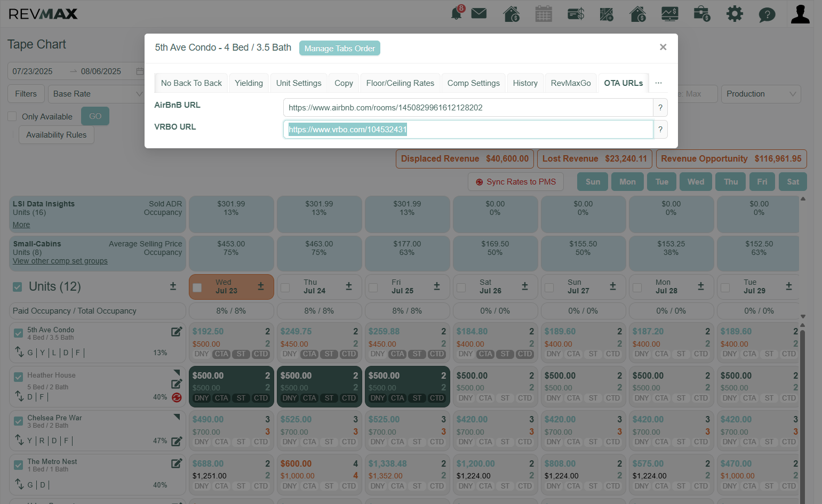Check the Thu Jul 24 column checkbox
This screenshot has height=504, width=822.
[x=285, y=287]
